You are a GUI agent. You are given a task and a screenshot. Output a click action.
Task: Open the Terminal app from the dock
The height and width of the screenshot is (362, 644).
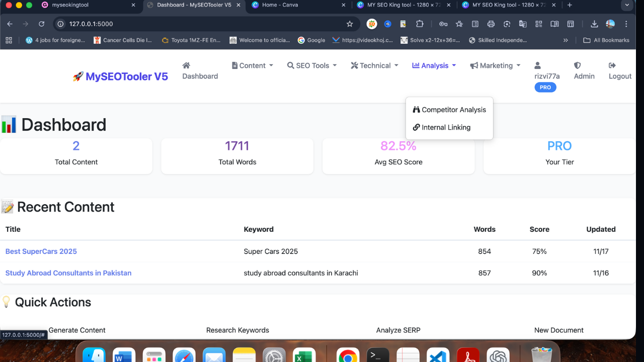pos(377,354)
